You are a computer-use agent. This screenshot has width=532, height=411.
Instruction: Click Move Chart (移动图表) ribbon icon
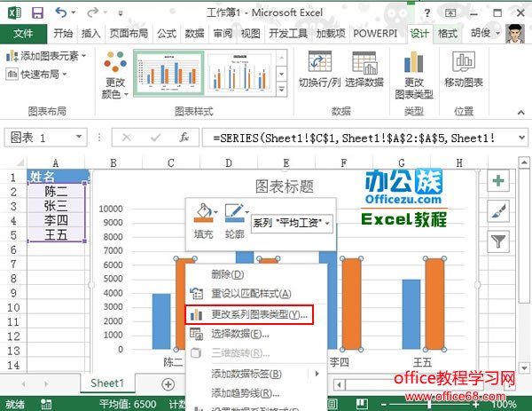[x=464, y=61]
